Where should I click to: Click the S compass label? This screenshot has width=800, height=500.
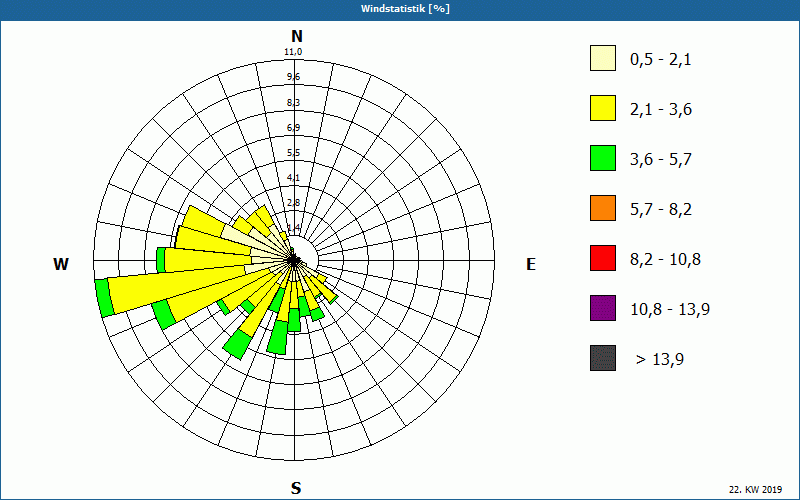tap(296, 488)
